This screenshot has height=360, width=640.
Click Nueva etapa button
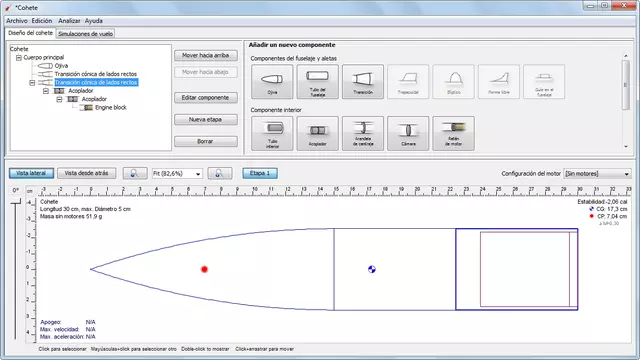coord(206,120)
